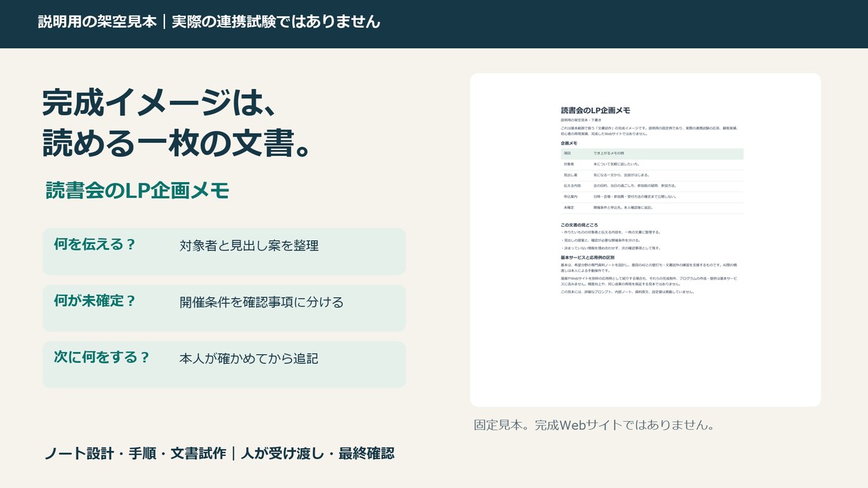Click the card label '何を伝える？'

pos(95,244)
